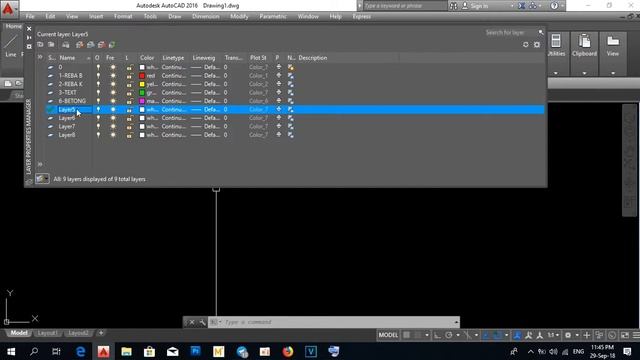
Task: Switch to the Layout2 tab
Action: pyautogui.click(x=78, y=333)
